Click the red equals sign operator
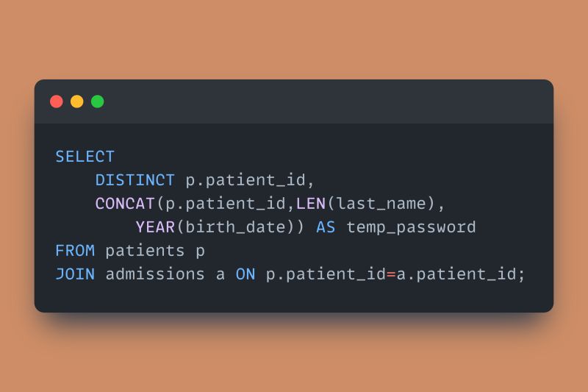This screenshot has width=588, height=392. [x=391, y=274]
